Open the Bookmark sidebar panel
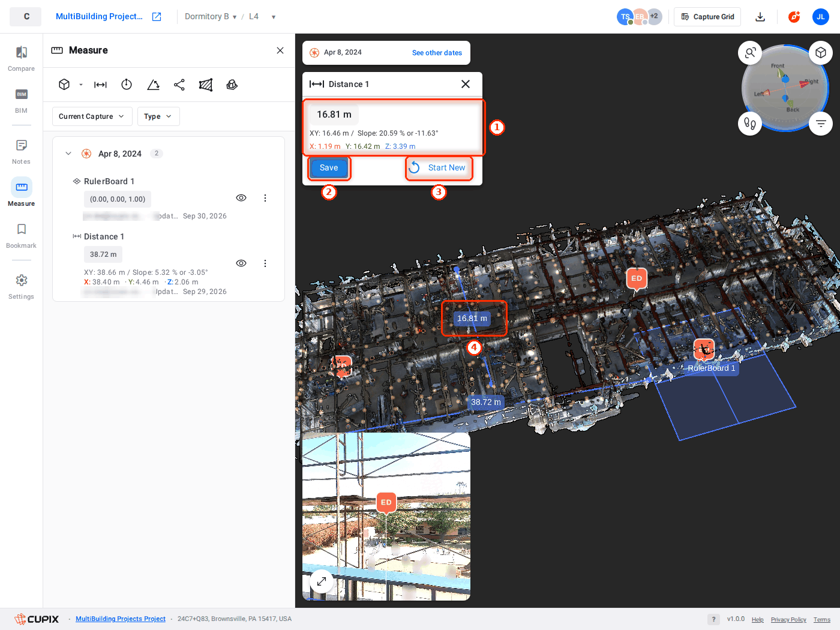 (21, 235)
